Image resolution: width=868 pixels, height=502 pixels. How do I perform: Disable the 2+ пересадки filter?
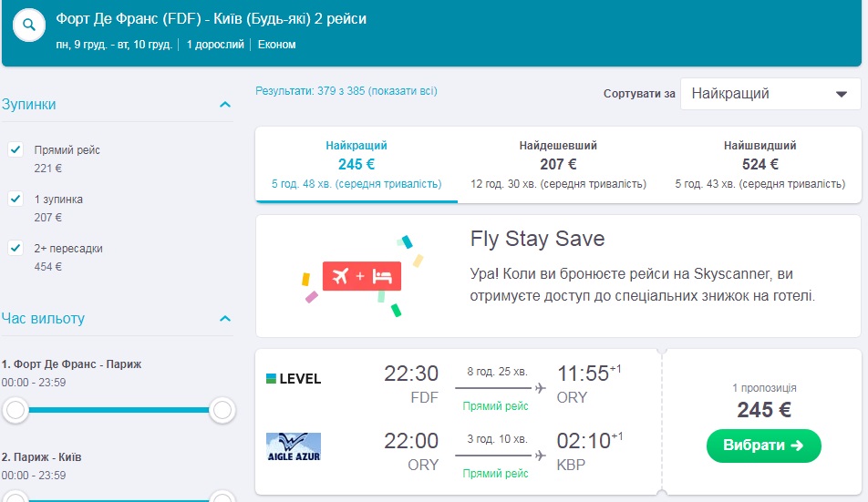[x=15, y=248]
